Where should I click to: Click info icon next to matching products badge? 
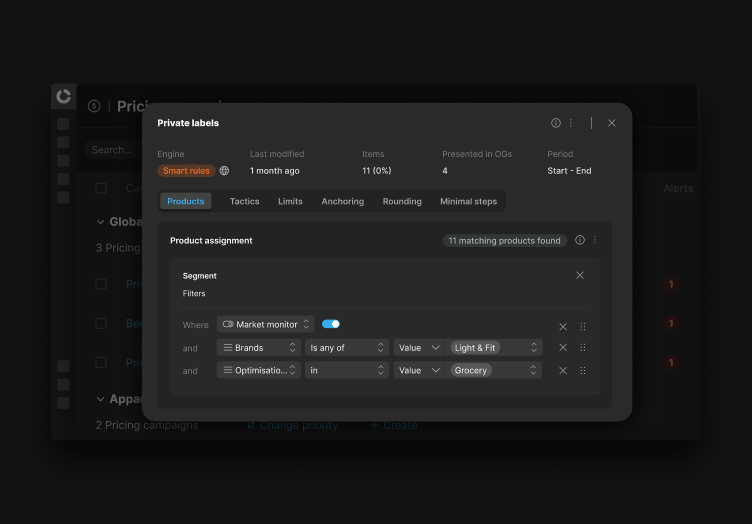(x=580, y=240)
